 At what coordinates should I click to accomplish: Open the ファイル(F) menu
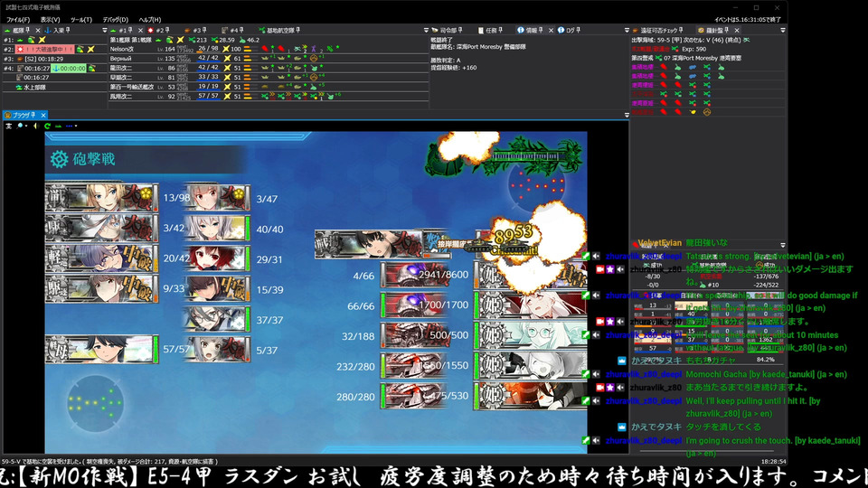click(x=18, y=19)
